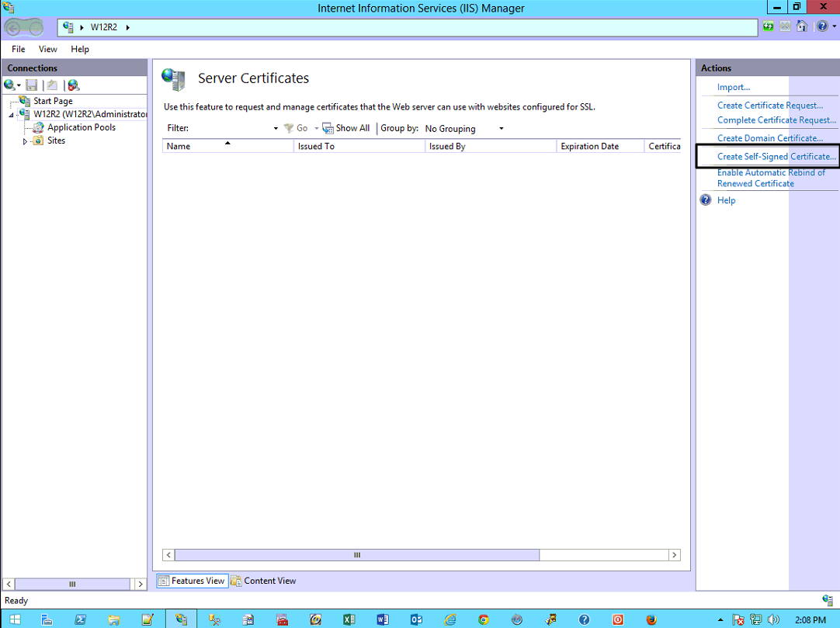
Task: Select Application Pools in the tree
Action: pos(81,127)
